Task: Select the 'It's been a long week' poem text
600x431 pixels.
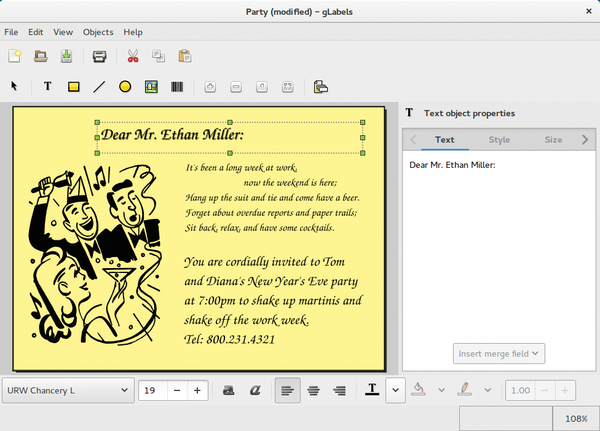Action: [272, 198]
